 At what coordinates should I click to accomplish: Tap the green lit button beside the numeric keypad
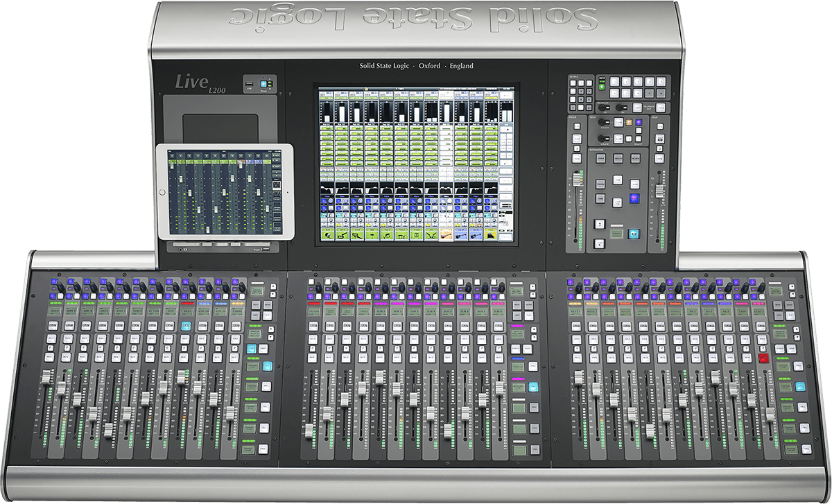pos(602,87)
